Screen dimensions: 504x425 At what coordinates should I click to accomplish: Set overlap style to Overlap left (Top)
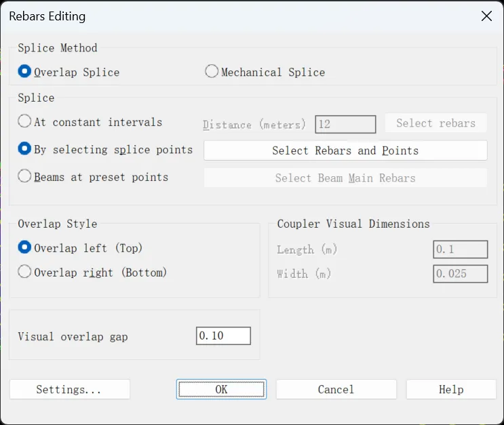pyautogui.click(x=80, y=247)
